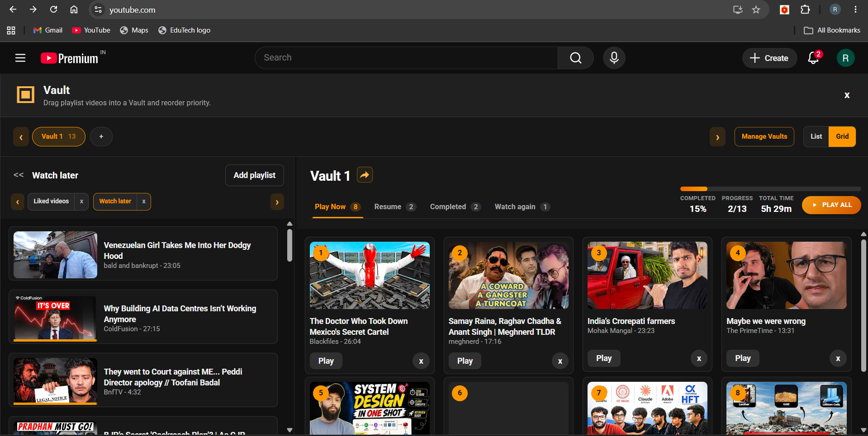Select the Vault 1 chip
The height and width of the screenshot is (436, 868).
(x=59, y=136)
